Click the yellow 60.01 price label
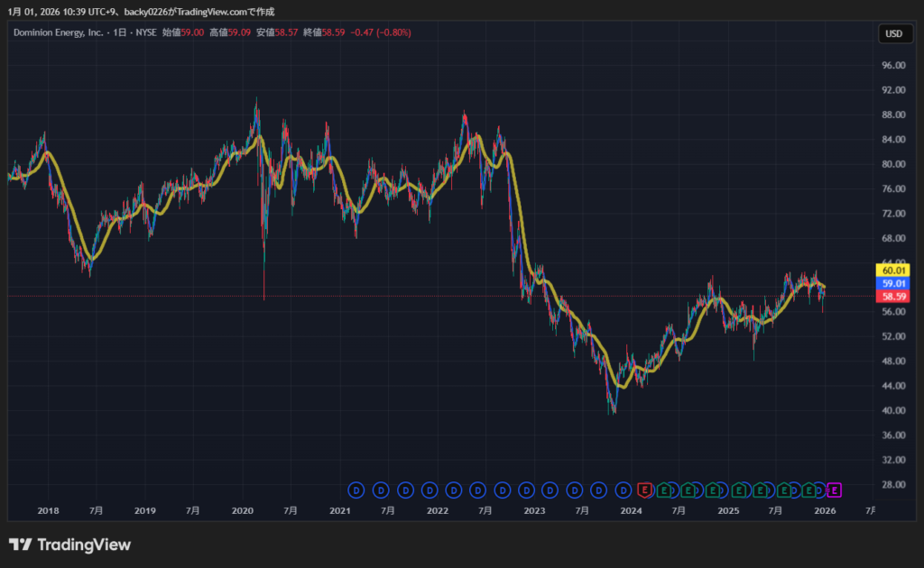Viewport: 924px width, 568px height. pyautogui.click(x=893, y=270)
